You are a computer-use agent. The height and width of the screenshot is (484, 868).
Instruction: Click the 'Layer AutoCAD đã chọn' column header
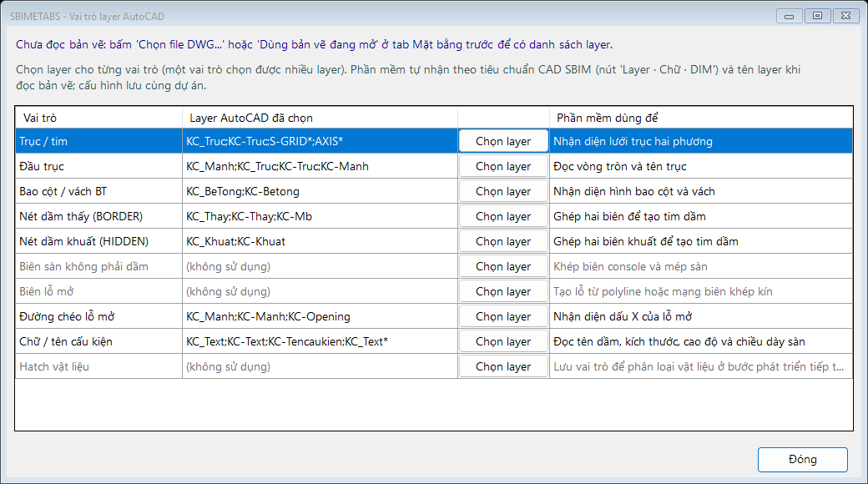(320, 118)
